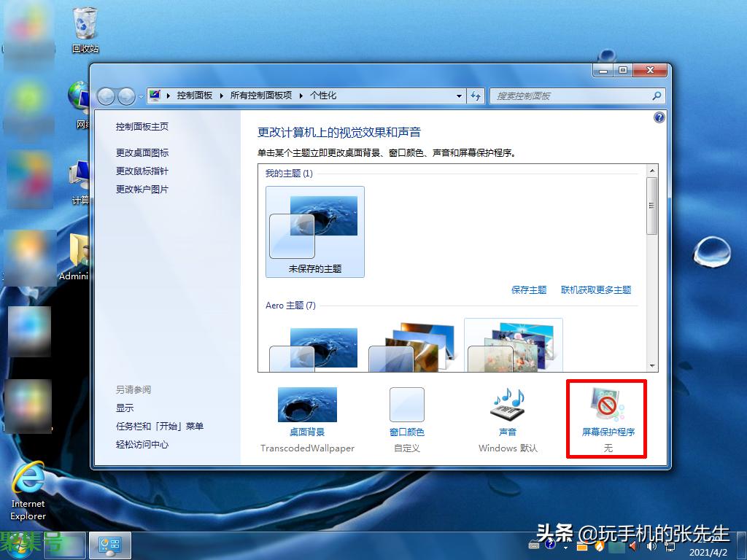This screenshot has width=747, height=560.
Task: Click 更改鼠标指针 link
Action: pyautogui.click(x=142, y=171)
